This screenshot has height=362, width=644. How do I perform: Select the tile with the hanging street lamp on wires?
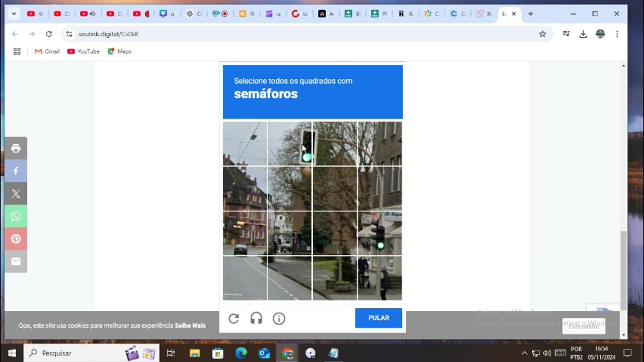tap(245, 143)
